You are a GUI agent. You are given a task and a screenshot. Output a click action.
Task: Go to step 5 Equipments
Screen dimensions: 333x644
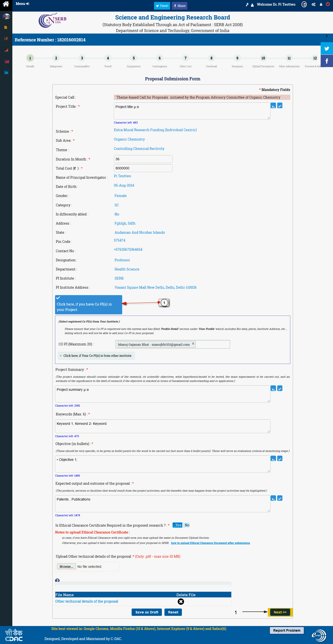tap(134, 58)
